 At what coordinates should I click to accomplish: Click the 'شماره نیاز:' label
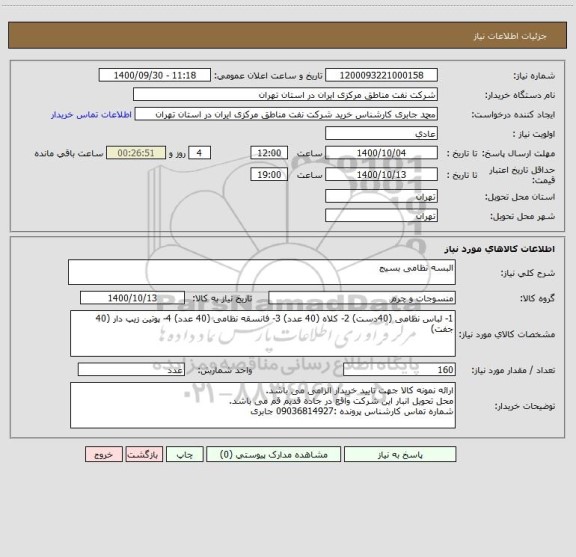pyautogui.click(x=534, y=76)
